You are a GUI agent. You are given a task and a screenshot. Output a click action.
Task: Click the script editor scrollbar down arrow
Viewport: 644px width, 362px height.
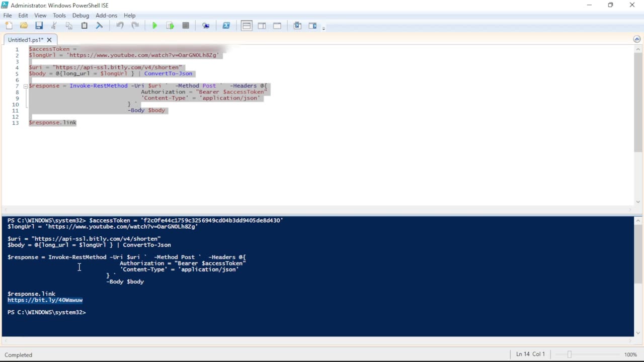[x=638, y=202]
